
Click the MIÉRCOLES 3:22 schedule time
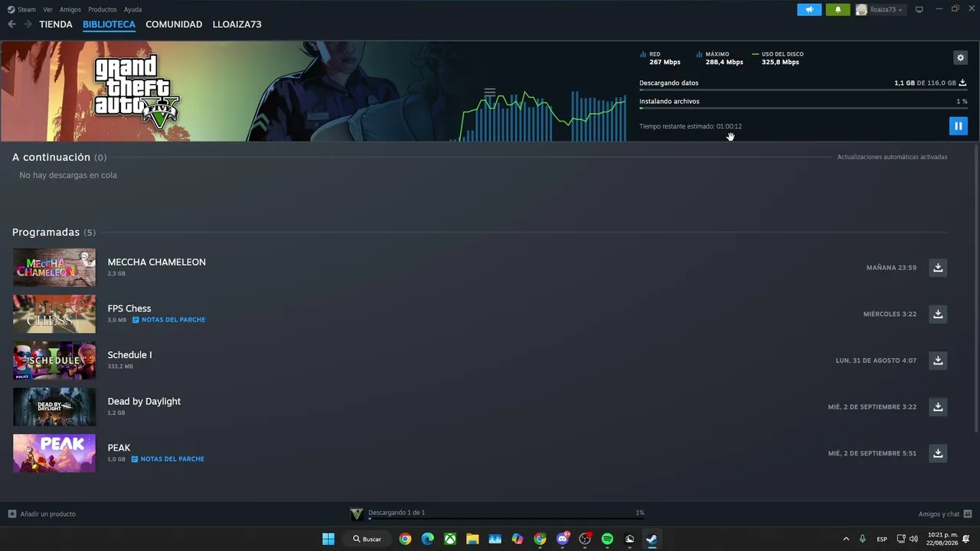click(890, 315)
